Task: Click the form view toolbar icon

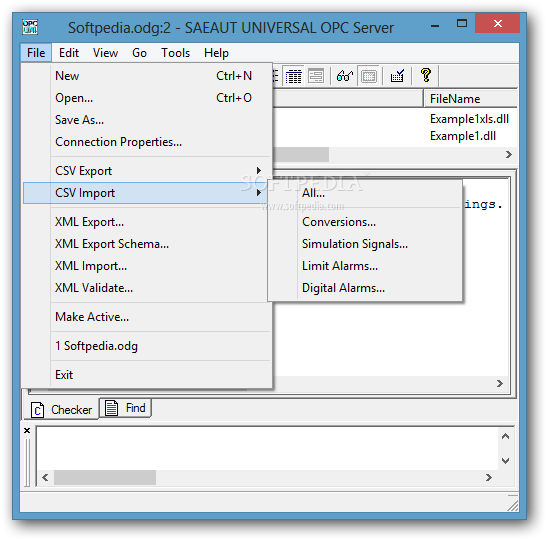Action: click(316, 76)
